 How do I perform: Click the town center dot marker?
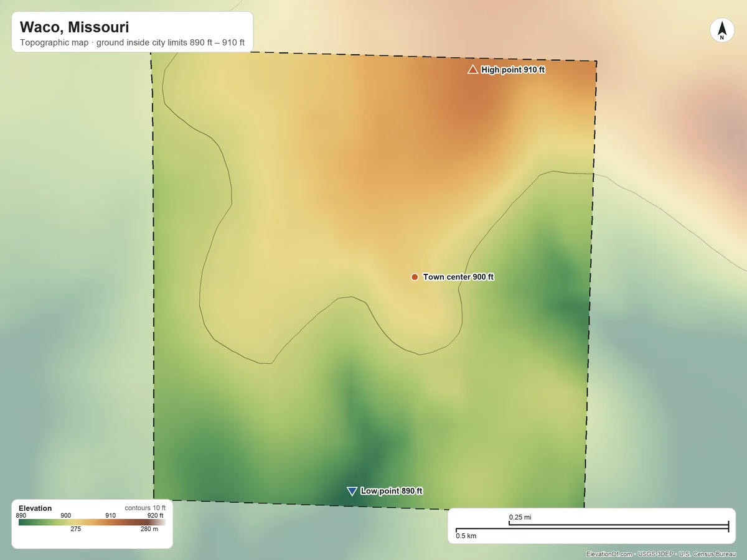(x=415, y=277)
